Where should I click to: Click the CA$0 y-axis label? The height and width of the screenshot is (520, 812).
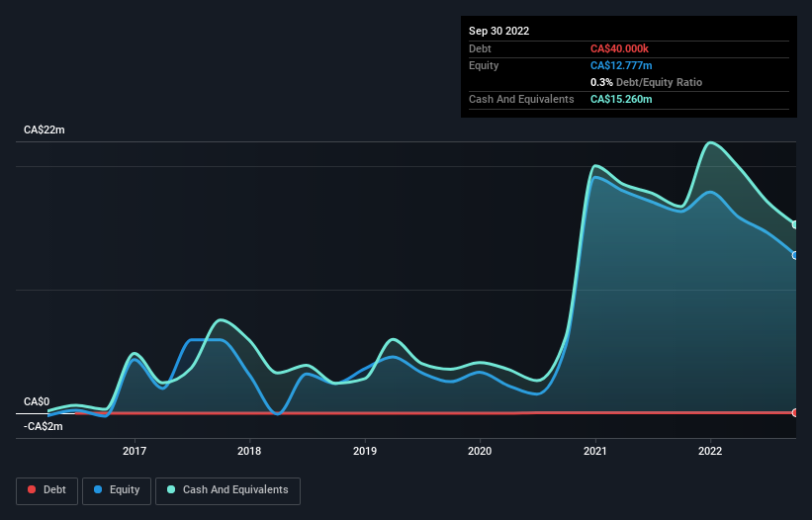click(x=37, y=402)
